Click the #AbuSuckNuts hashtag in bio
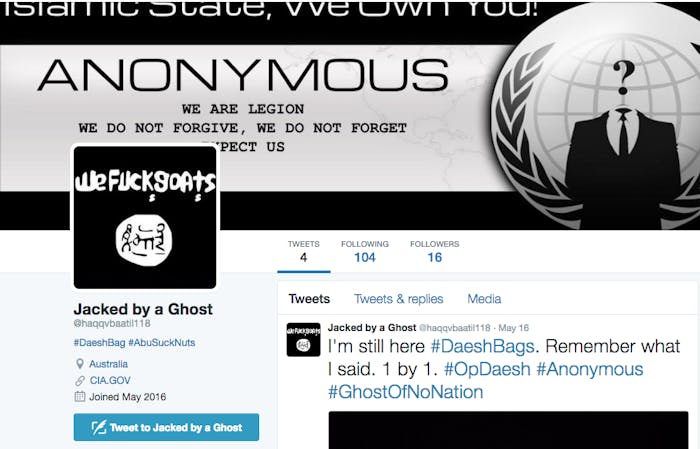This screenshot has width=700, height=449. click(x=162, y=342)
